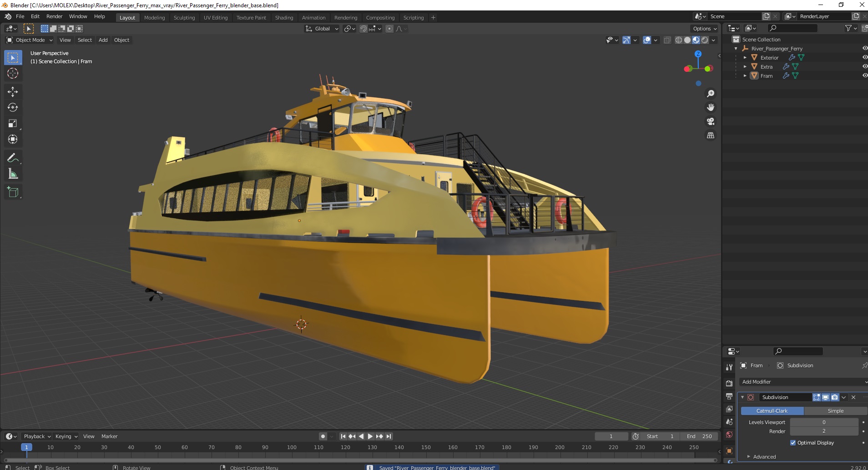Remove the Subdivision modifier
Viewport: 868px width, 470px height.
pyautogui.click(x=853, y=397)
